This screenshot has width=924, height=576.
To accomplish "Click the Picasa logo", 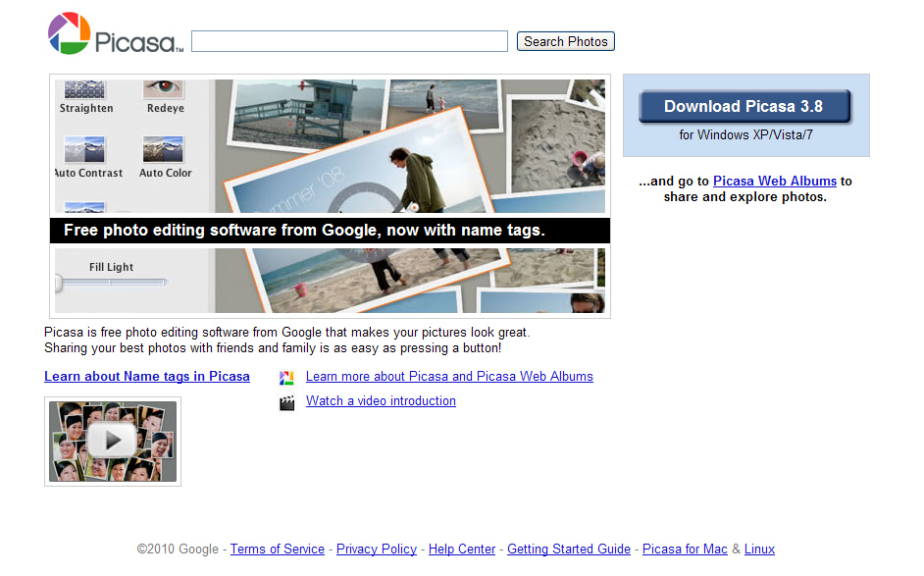I will point(116,33).
